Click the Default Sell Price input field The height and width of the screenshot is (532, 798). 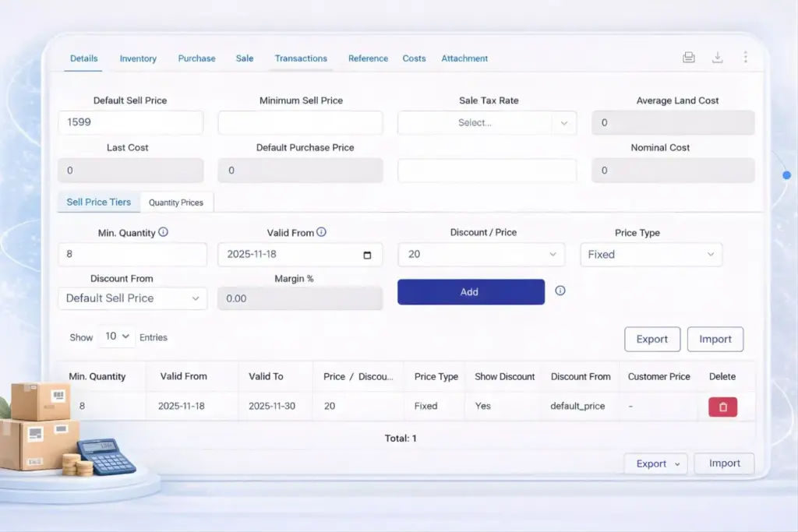(131, 122)
